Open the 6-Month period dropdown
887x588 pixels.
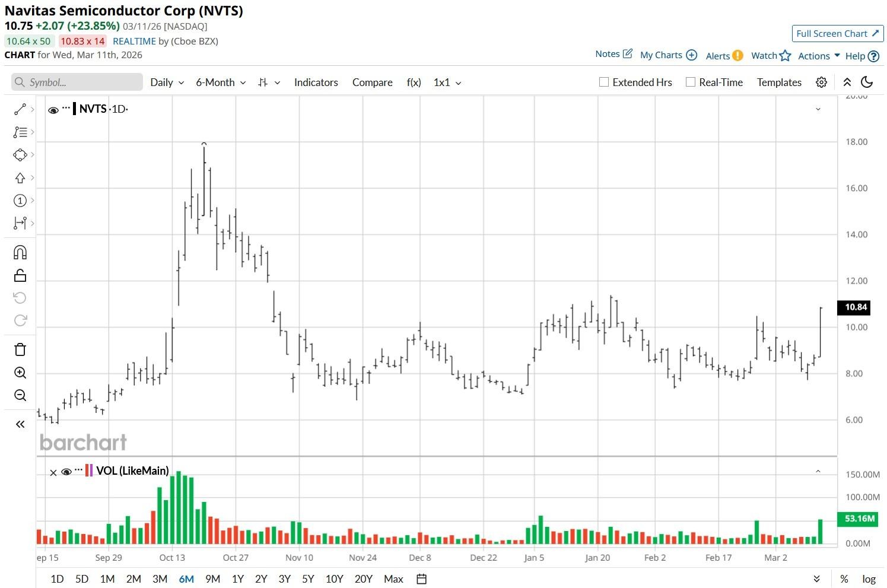tap(221, 82)
